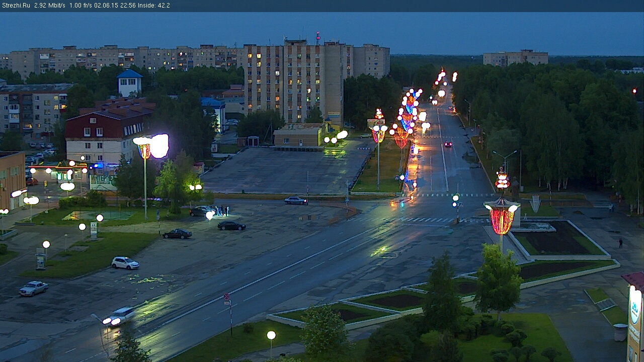Select the "Inside: 42.2" temperature reading
This screenshot has width=644, height=362.
click(x=154, y=6)
